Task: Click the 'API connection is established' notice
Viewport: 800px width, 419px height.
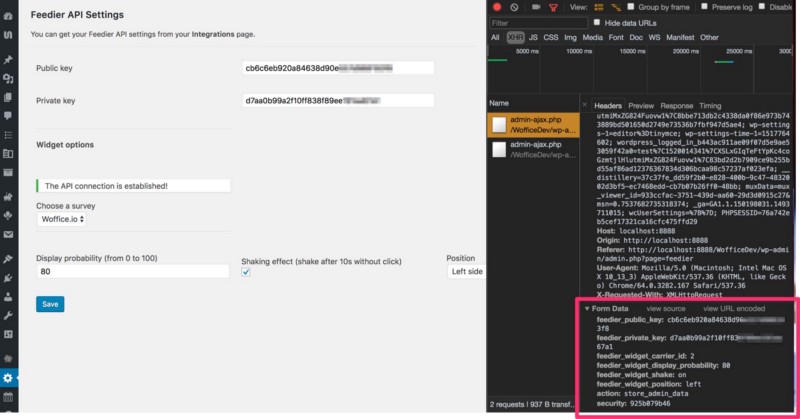Action: [133, 186]
